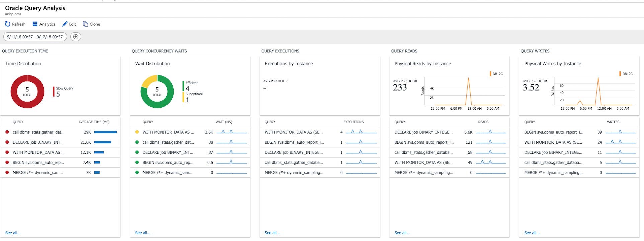Click yellow status dot for WITH MONITOR_DATA wait

137,132
